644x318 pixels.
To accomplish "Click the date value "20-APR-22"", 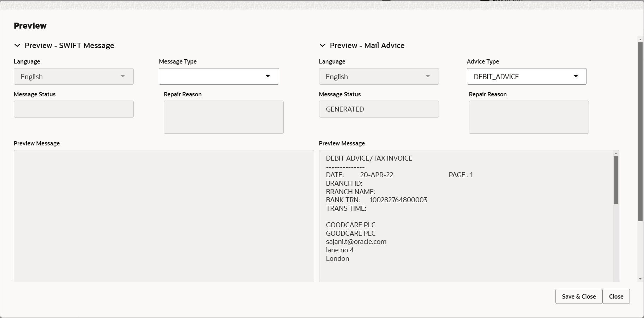I will 377,175.
